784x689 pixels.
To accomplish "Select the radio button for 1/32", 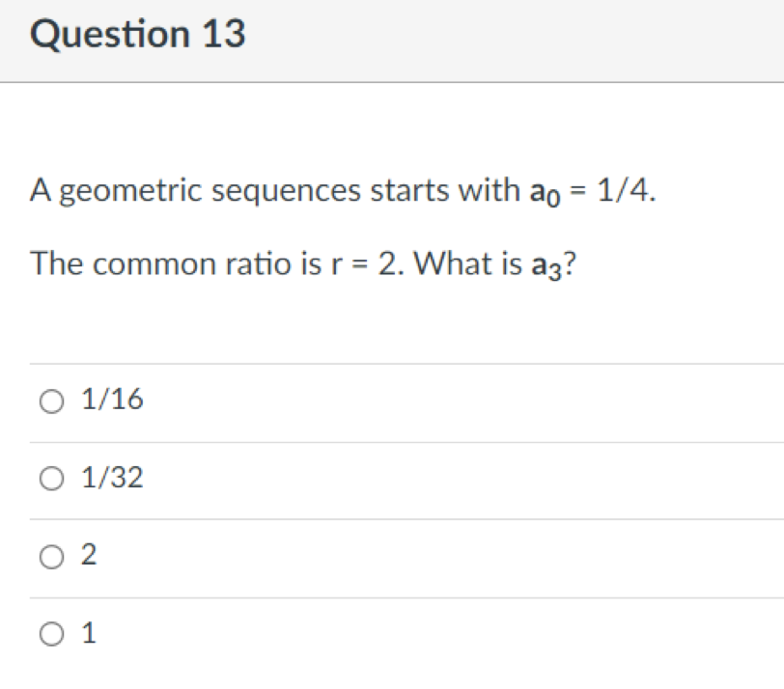I will tap(49, 477).
